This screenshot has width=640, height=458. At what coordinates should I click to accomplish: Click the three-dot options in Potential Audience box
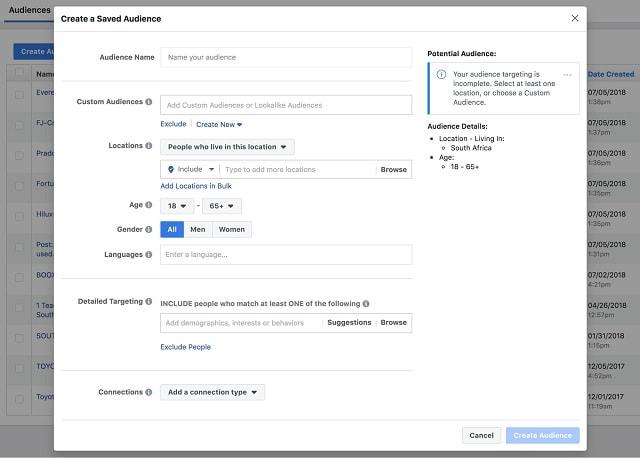567,75
